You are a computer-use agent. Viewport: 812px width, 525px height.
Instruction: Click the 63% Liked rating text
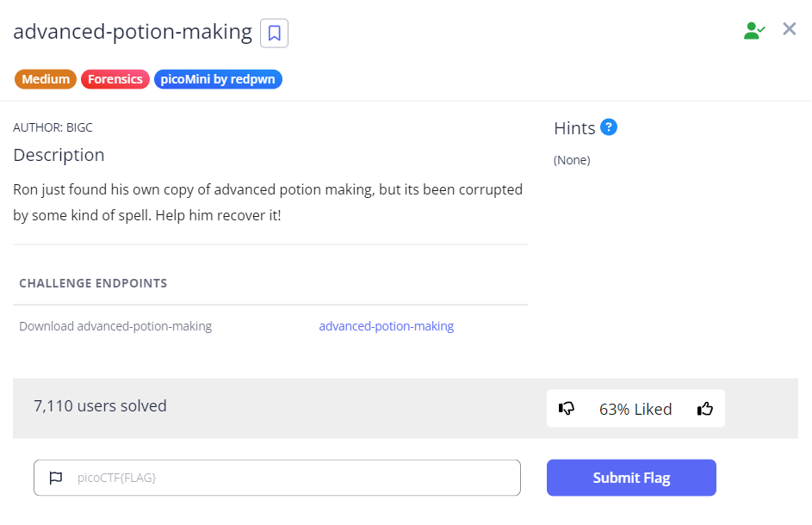coord(635,409)
